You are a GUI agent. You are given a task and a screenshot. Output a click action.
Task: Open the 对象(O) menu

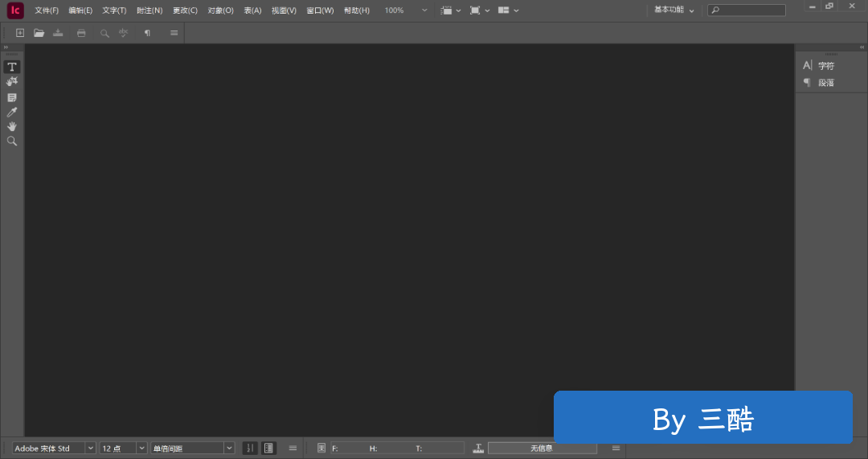[220, 10]
